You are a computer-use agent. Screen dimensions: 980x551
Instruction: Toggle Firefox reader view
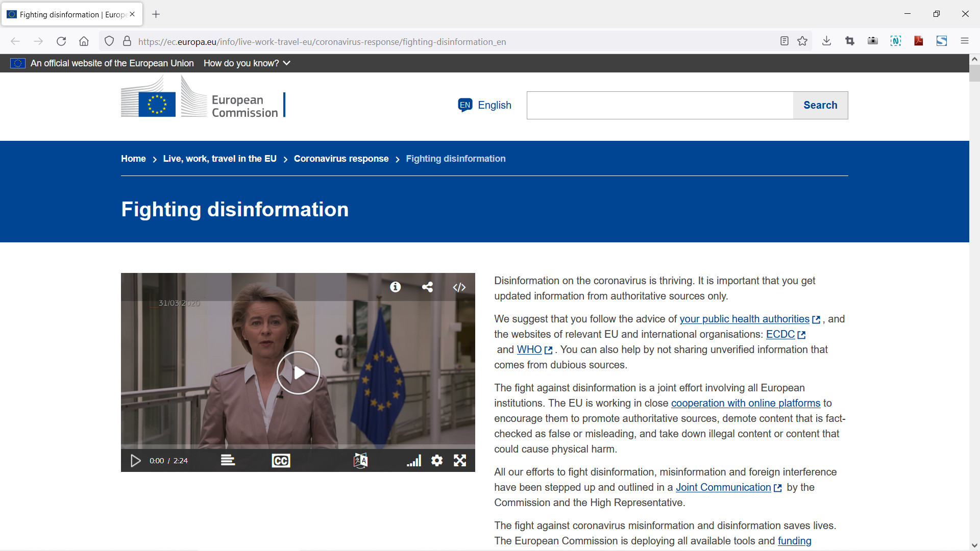point(785,41)
